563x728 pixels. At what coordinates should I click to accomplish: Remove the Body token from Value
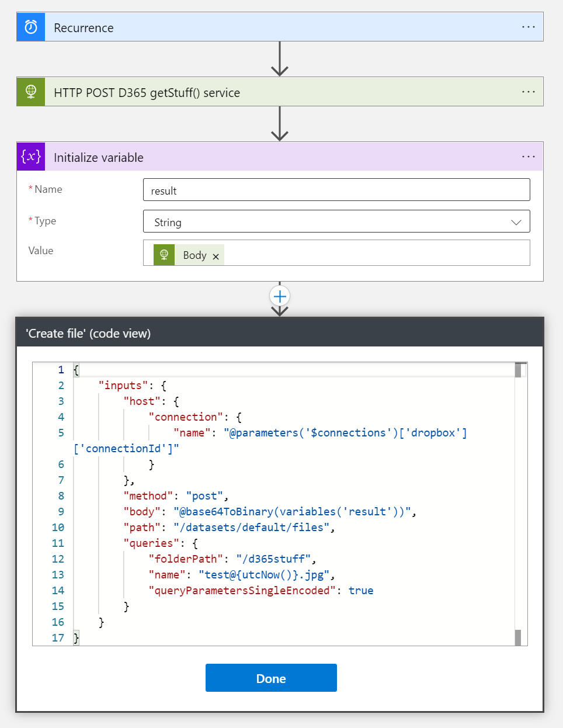tap(216, 256)
